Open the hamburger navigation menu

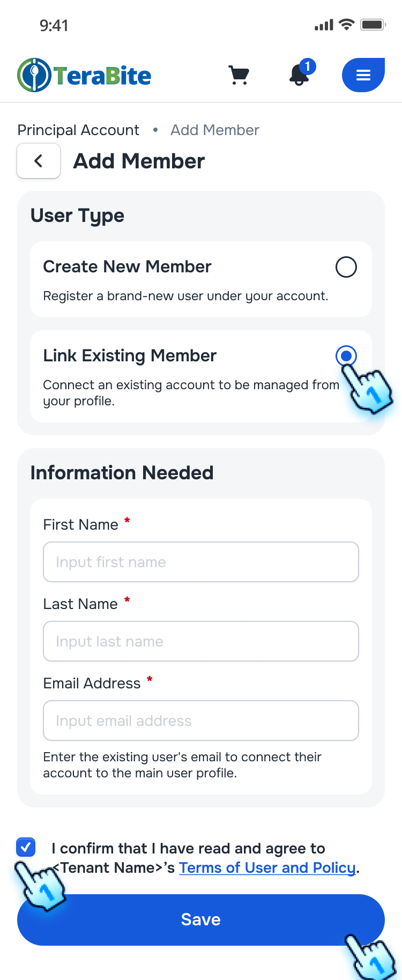(x=363, y=75)
